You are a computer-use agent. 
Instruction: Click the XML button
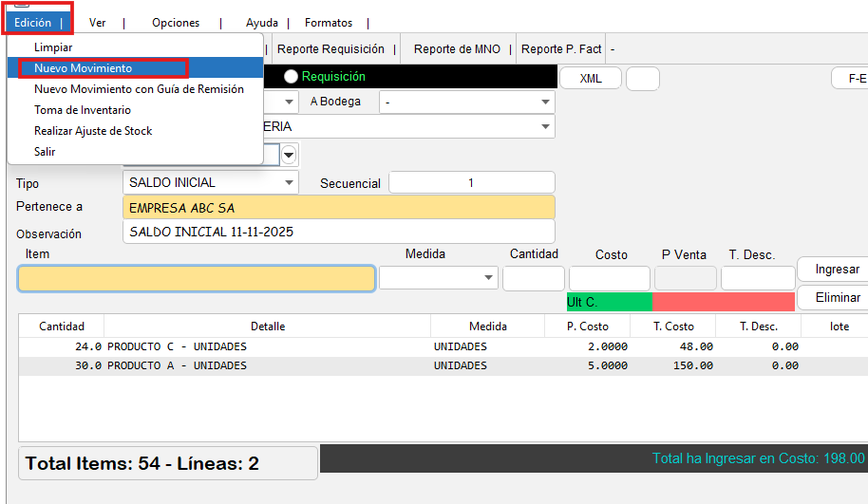pos(590,79)
